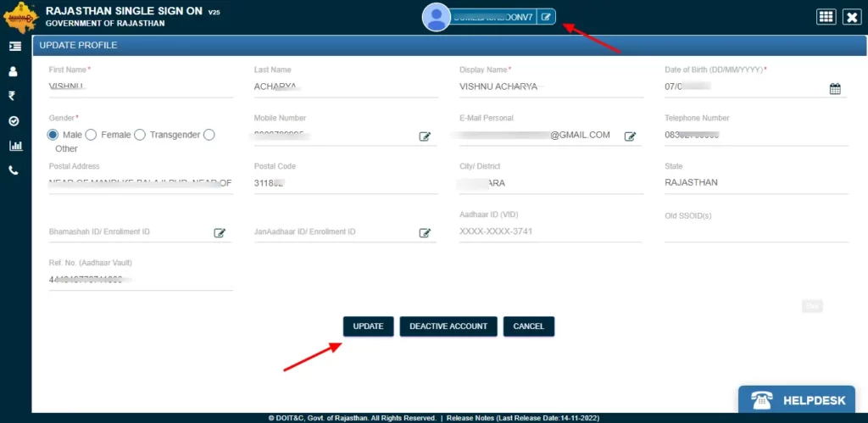Edit JanAadhaar ID via pencil icon
Screen dimensions: 868x423
(425, 232)
